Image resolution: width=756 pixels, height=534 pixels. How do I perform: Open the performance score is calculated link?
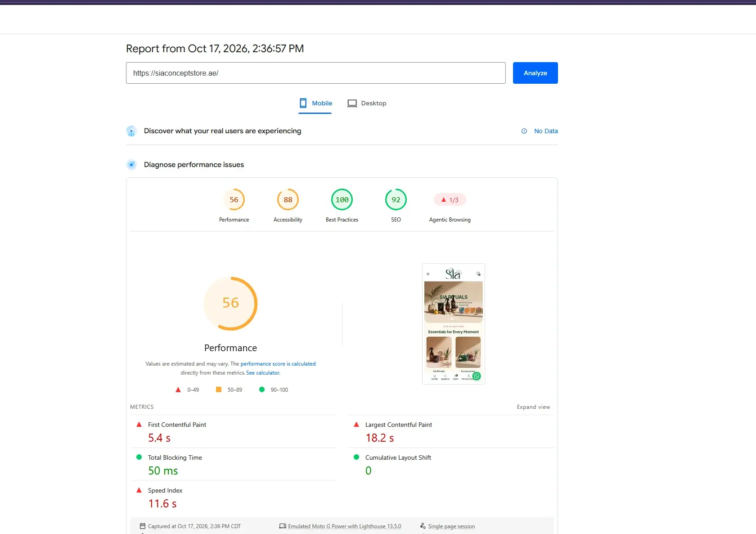coord(278,364)
